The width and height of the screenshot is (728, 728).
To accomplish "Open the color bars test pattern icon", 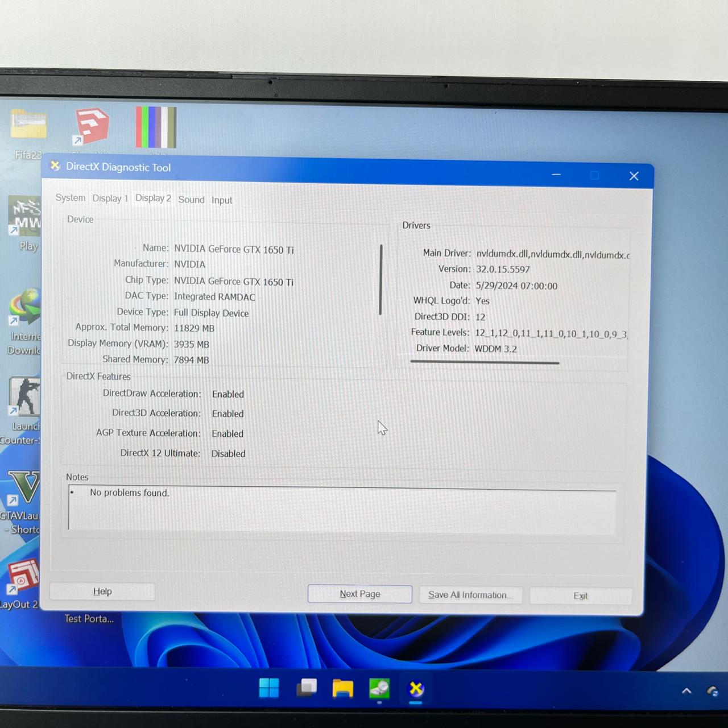I will pos(156,127).
